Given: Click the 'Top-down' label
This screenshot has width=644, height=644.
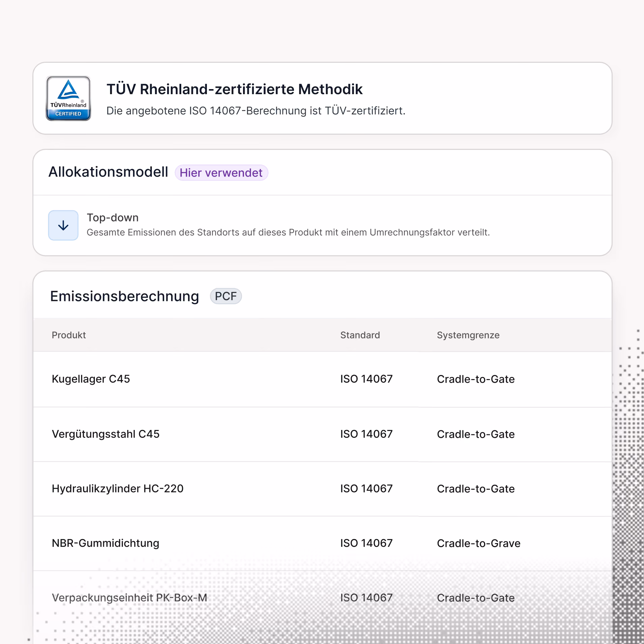Looking at the screenshot, I should click(x=113, y=218).
